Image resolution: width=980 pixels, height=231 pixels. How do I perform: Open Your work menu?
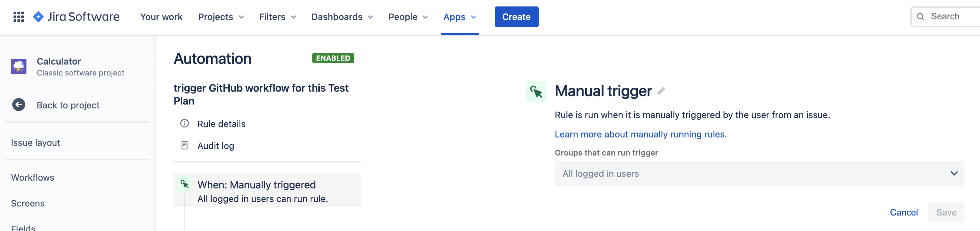click(x=161, y=17)
